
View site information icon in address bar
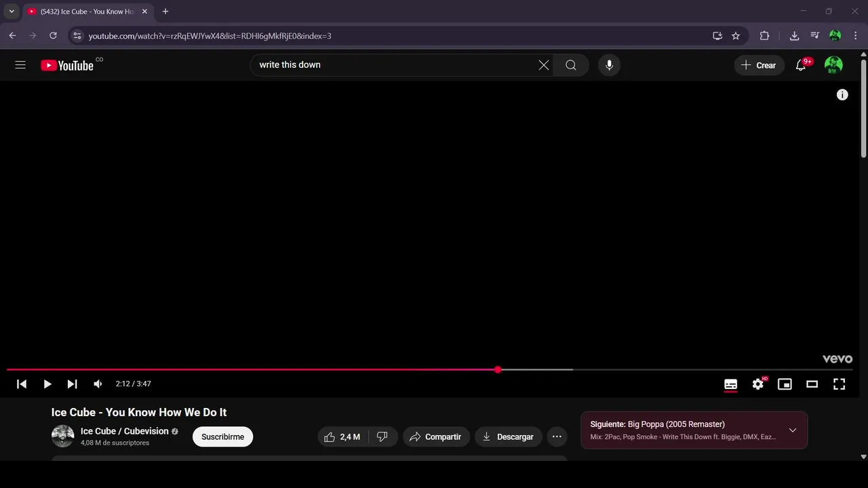coord(77,36)
